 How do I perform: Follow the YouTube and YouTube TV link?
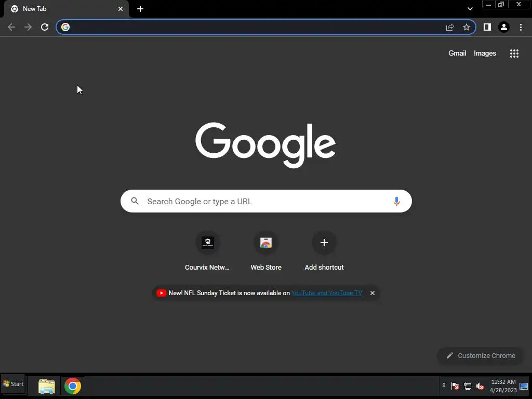(327, 293)
